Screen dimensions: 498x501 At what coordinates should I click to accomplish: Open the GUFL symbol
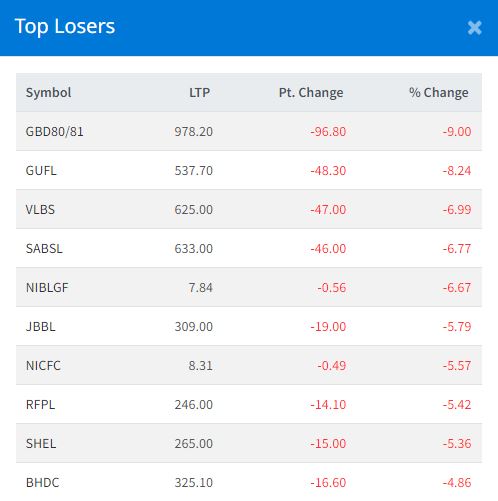pos(41,171)
